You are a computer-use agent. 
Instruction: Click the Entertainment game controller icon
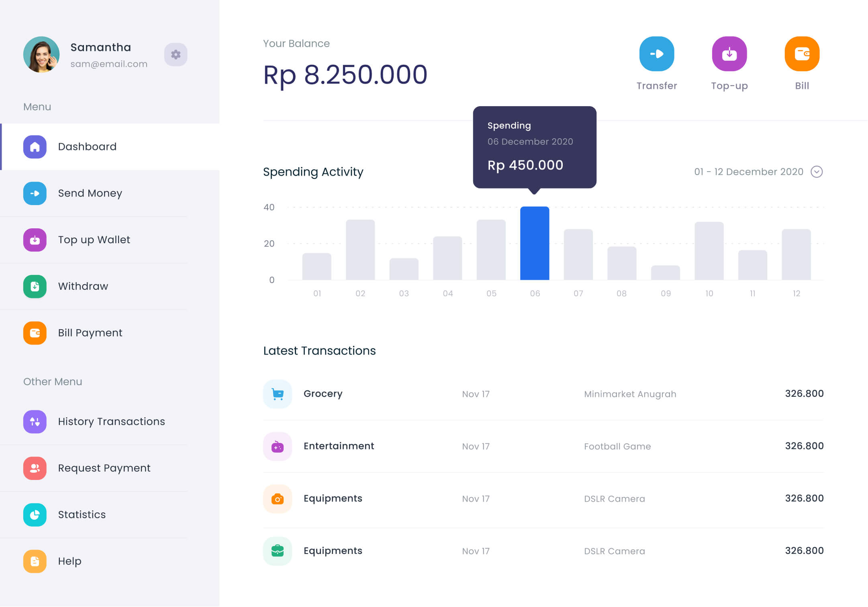[278, 446]
